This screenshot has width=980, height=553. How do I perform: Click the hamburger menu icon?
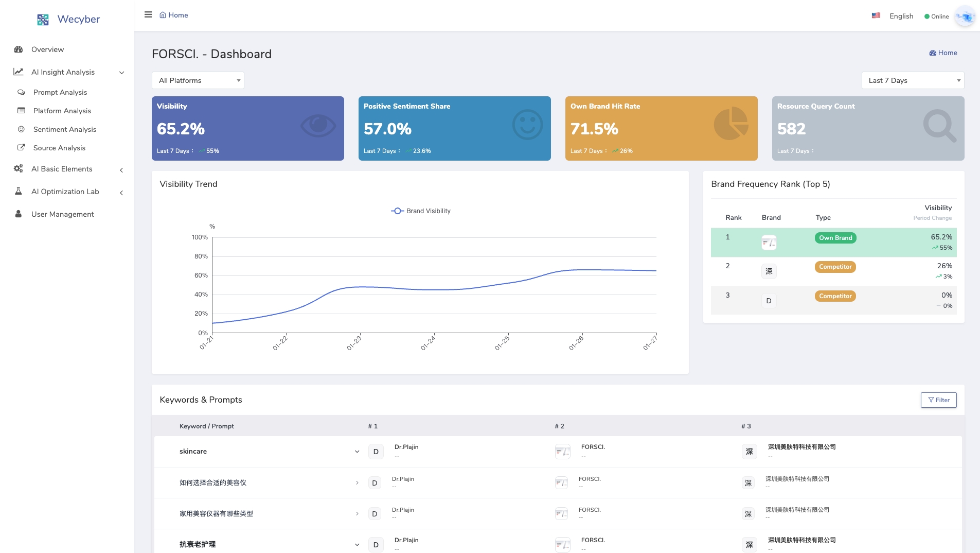[x=148, y=15]
